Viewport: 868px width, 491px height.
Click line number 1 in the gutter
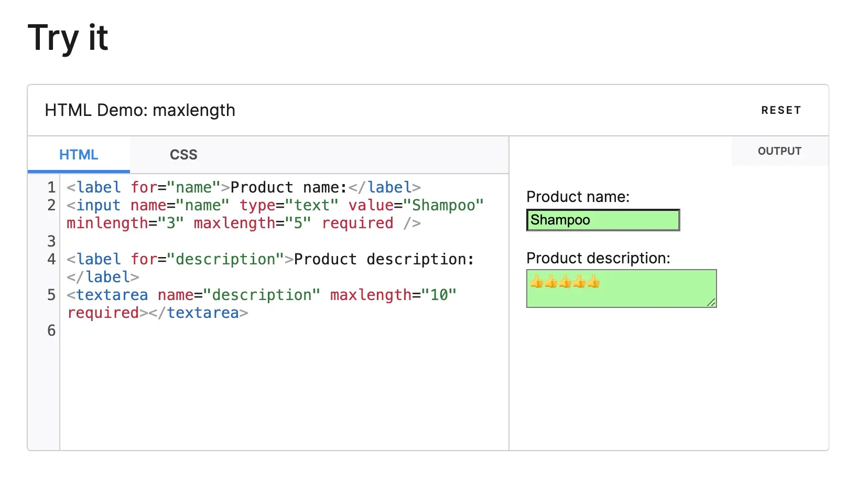51,187
